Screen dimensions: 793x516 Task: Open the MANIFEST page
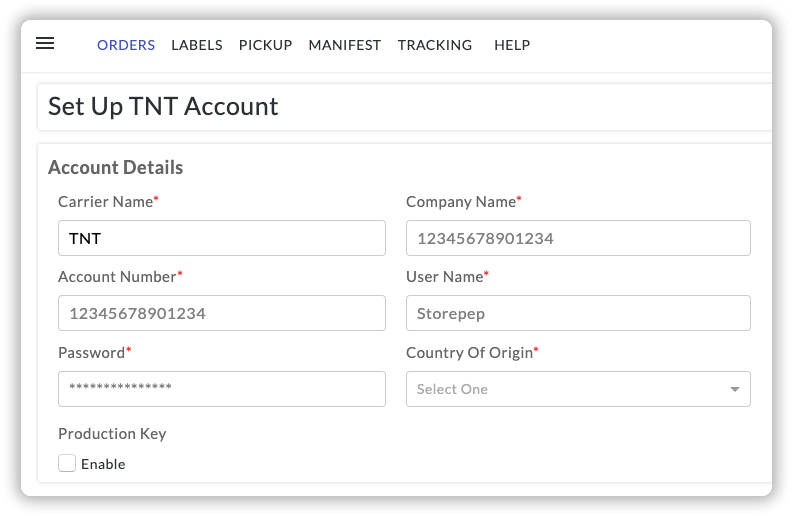point(345,45)
